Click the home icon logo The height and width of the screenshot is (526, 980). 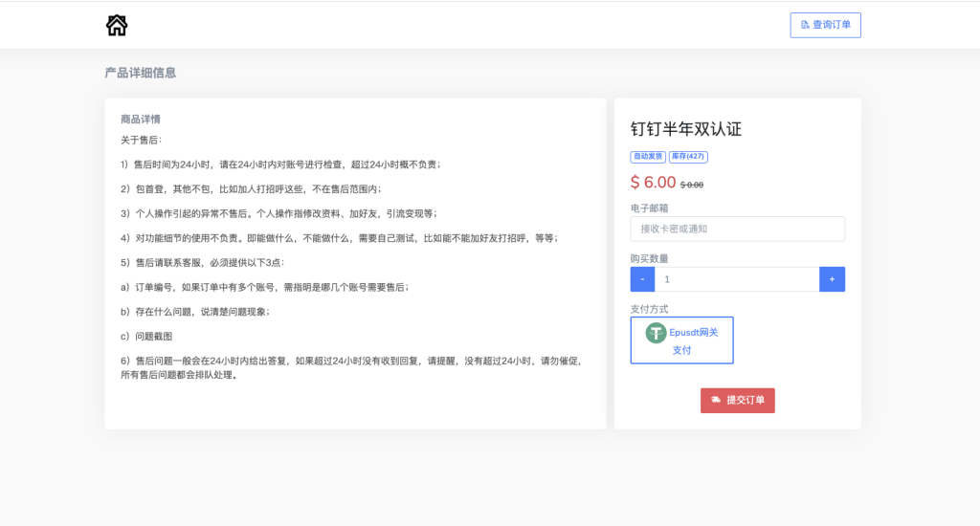coord(117,26)
